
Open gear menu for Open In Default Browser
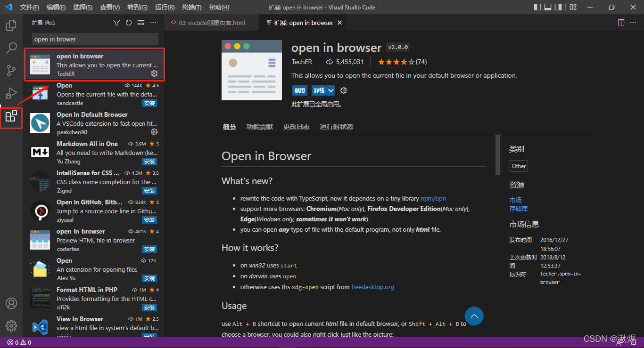pos(154,132)
